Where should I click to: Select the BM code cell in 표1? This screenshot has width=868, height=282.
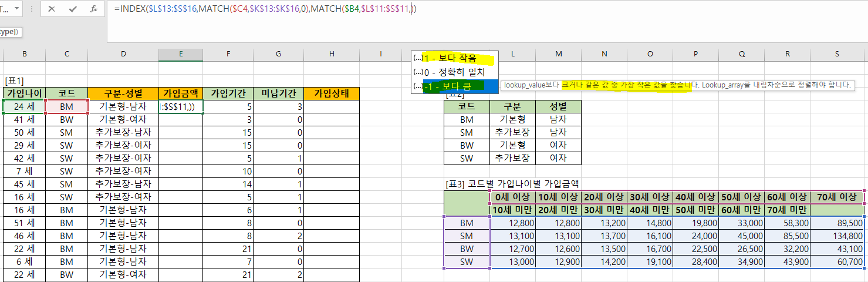click(x=66, y=107)
